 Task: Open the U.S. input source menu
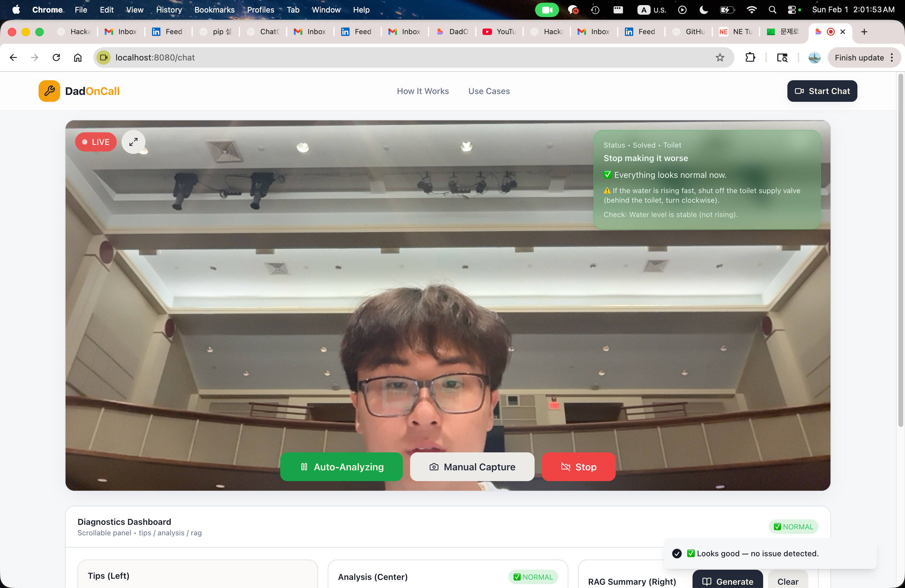pos(652,10)
